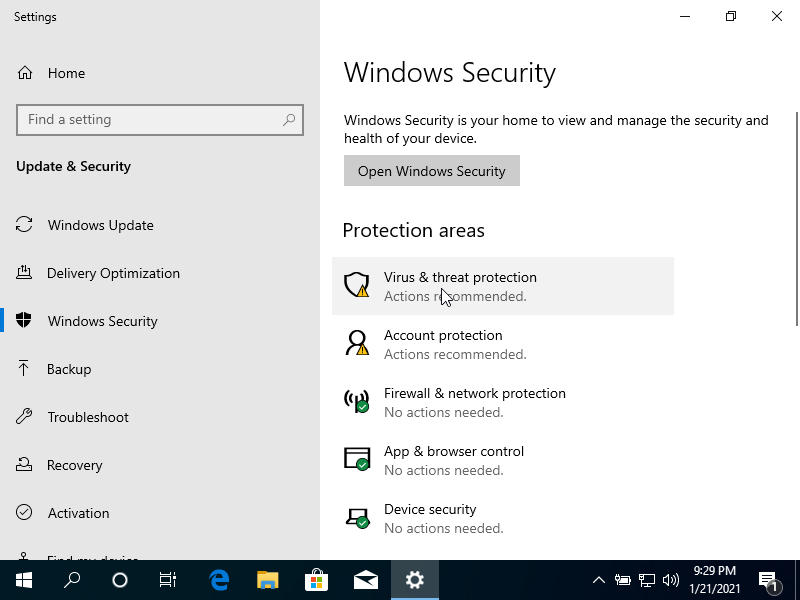Restore down the Settings window
Screen dimensions: 800x600
pos(731,16)
